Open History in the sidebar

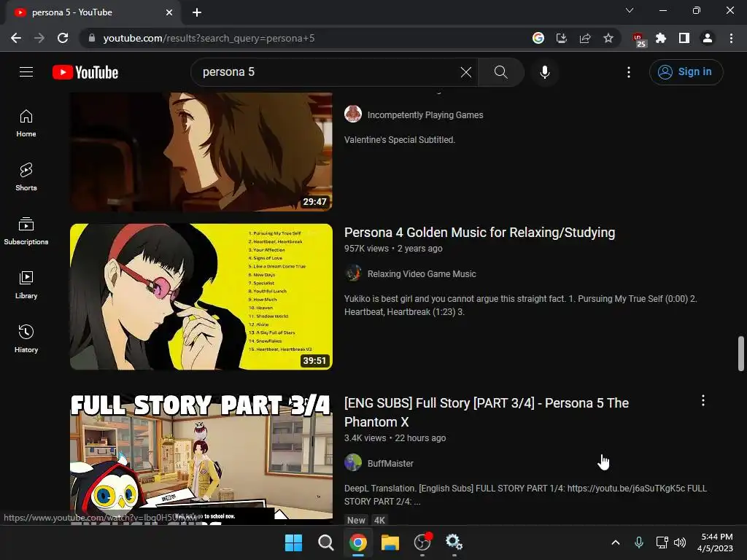click(26, 338)
